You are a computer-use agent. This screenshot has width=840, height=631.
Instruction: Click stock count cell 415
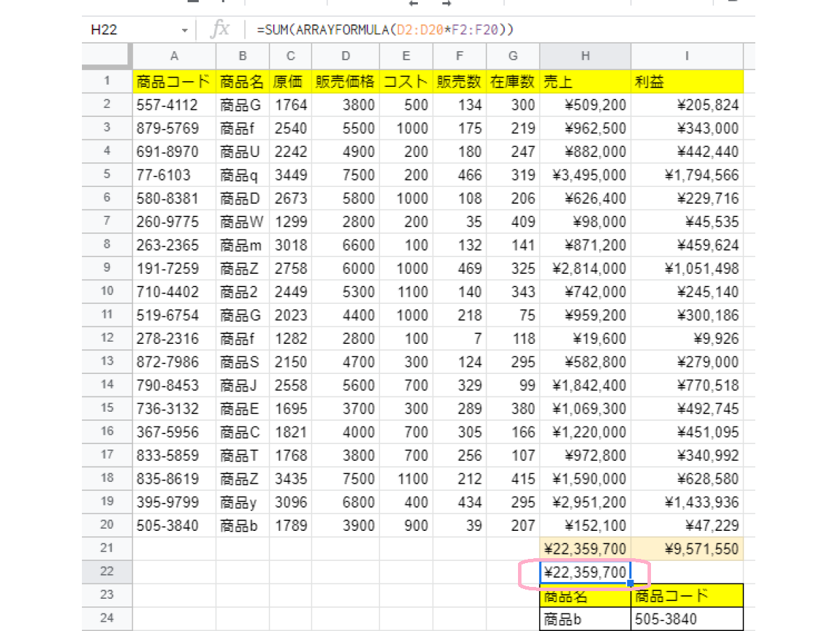coord(513,478)
